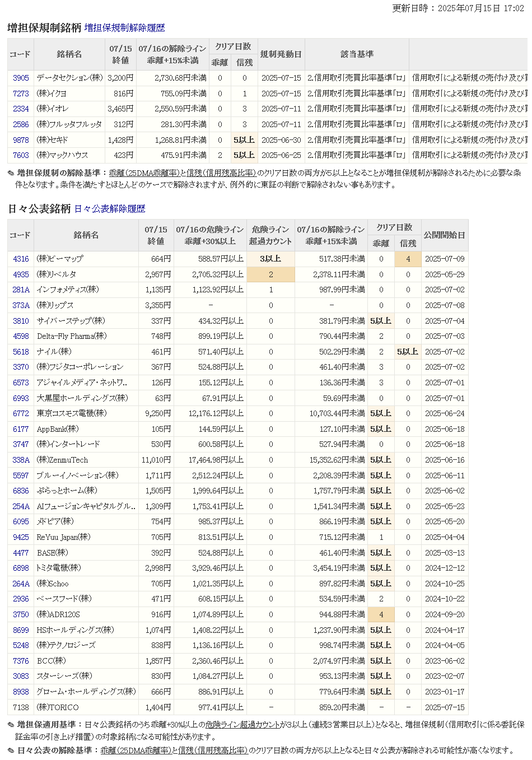The height and width of the screenshot is (760, 532).
Task: Open stock code 9878 link
Action: pos(21,140)
